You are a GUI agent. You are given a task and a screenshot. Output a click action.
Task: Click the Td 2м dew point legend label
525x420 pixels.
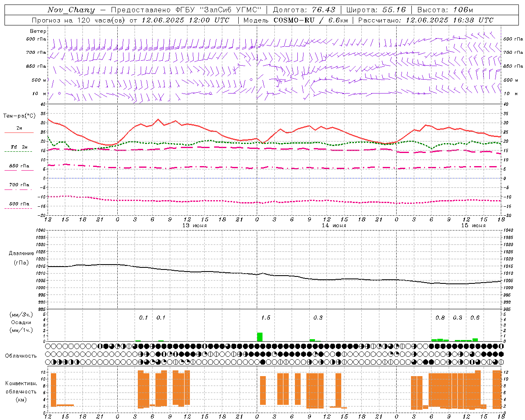[x=19, y=147]
